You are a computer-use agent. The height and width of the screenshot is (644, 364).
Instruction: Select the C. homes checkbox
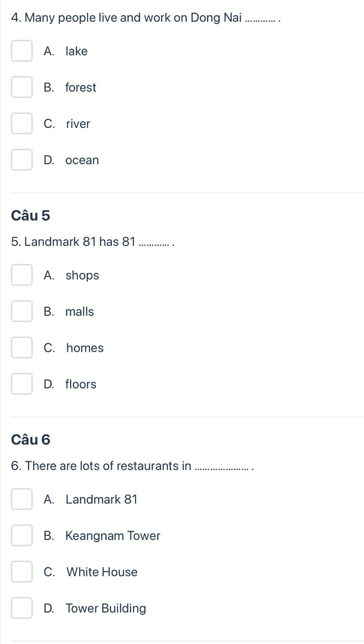22,348
